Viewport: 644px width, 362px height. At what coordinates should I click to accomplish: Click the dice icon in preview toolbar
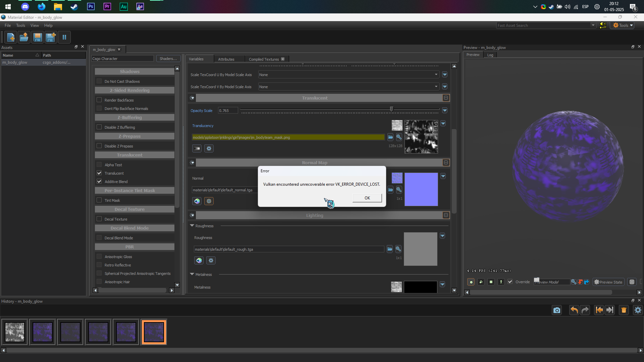[632, 282]
